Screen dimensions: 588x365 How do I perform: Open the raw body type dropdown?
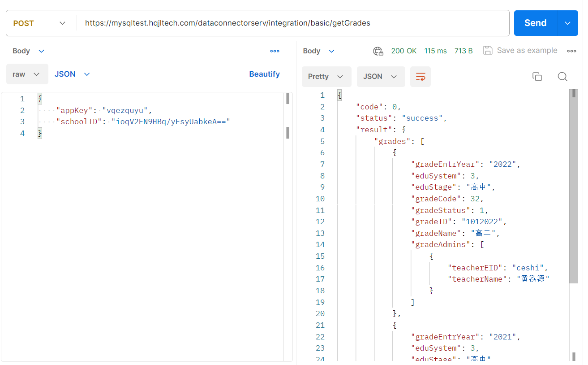[x=27, y=74]
